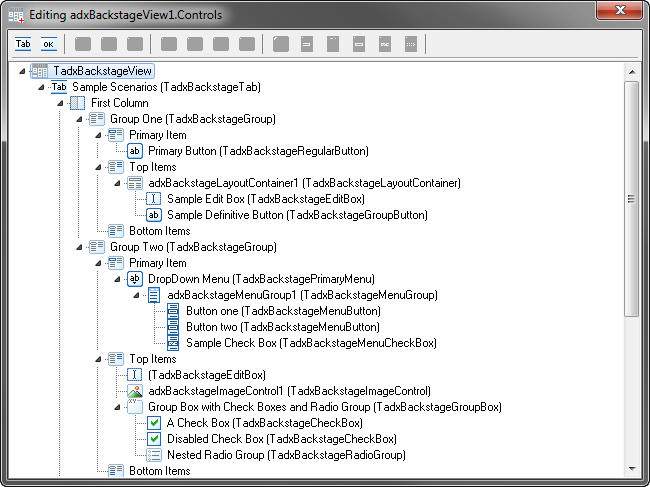Click the Tab icon beside Sample Scenarios

(59, 87)
